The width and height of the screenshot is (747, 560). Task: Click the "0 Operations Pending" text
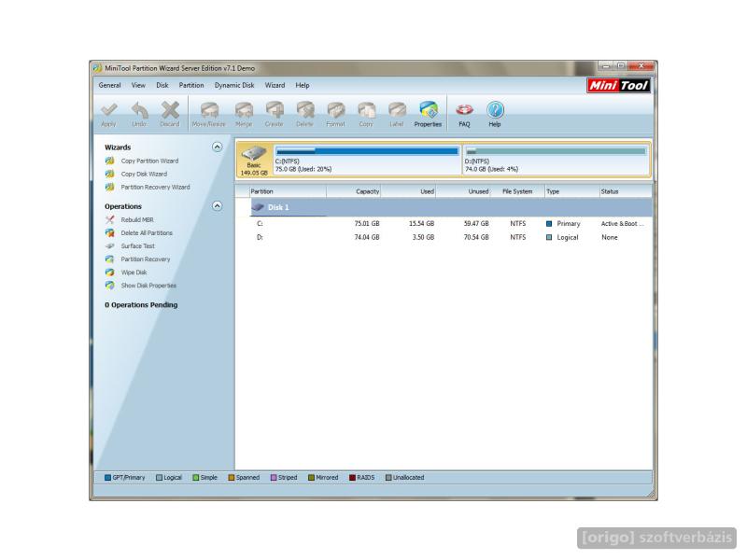pos(141,305)
